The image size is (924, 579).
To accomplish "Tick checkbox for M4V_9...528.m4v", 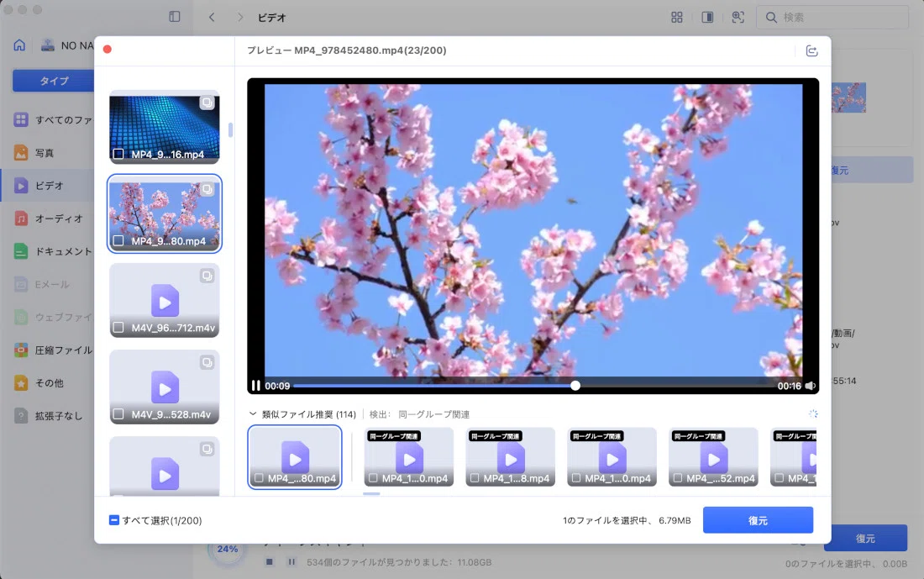I will point(118,414).
